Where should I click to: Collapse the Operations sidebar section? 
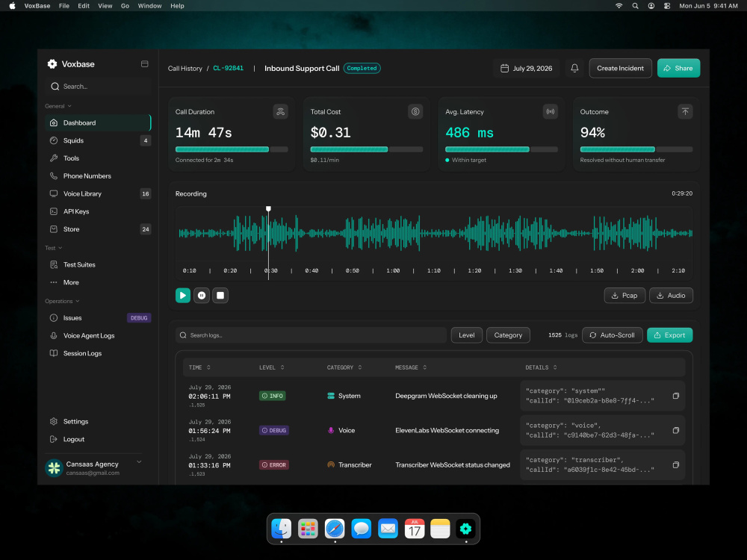click(x=62, y=302)
